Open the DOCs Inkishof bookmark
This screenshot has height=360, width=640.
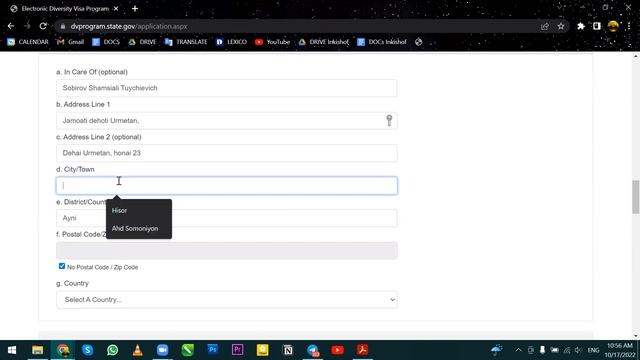pos(382,42)
